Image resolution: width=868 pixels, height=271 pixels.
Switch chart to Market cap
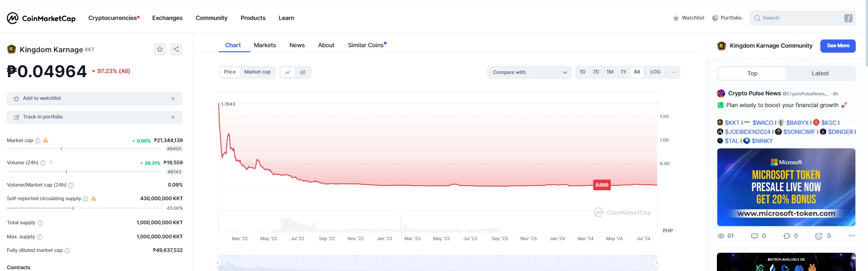pyautogui.click(x=257, y=72)
